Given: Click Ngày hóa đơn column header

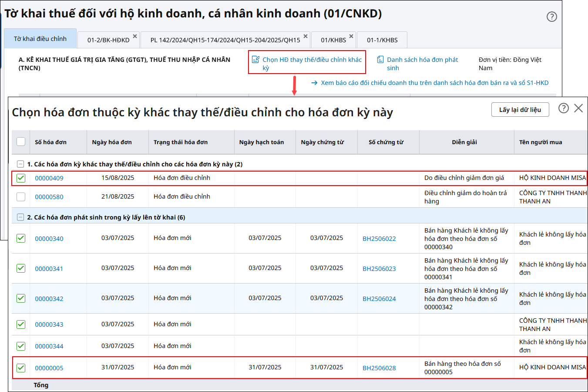Looking at the screenshot, I should (118, 142).
